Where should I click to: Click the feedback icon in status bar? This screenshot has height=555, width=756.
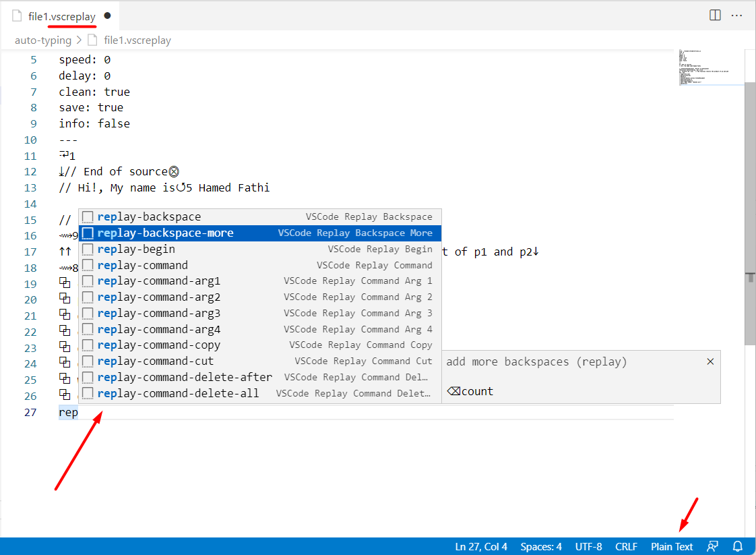[713, 546]
